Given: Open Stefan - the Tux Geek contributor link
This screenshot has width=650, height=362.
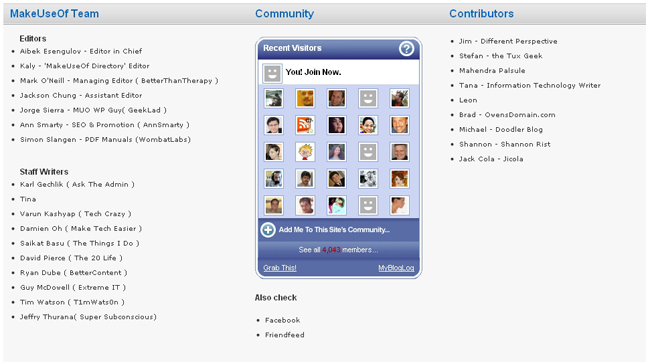Looking at the screenshot, I should [x=501, y=56].
